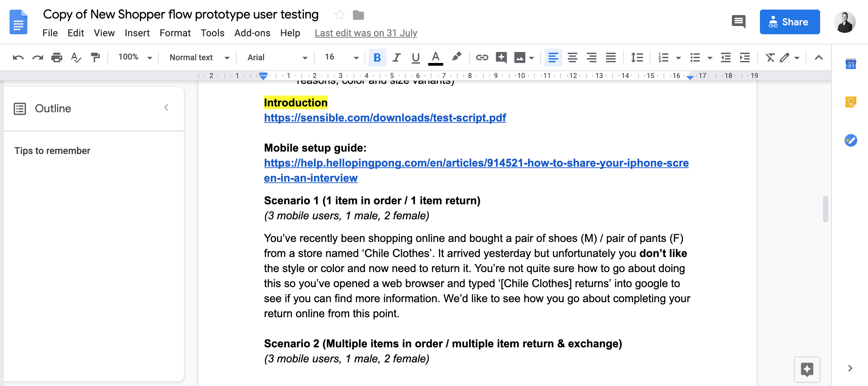Screen dimensions: 868x386
Task: Open the text color picker
Action: click(435, 57)
